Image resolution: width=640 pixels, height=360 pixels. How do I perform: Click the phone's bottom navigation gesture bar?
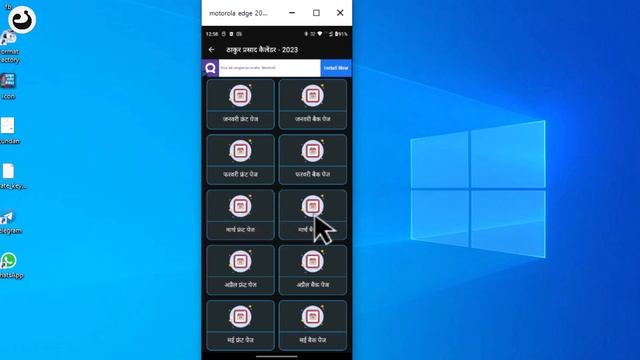pos(277,356)
